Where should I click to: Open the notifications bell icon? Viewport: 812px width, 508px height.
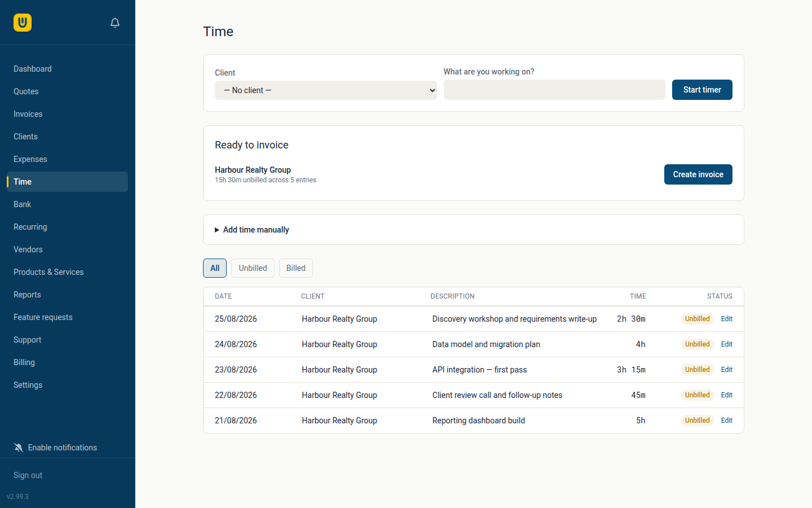[115, 23]
